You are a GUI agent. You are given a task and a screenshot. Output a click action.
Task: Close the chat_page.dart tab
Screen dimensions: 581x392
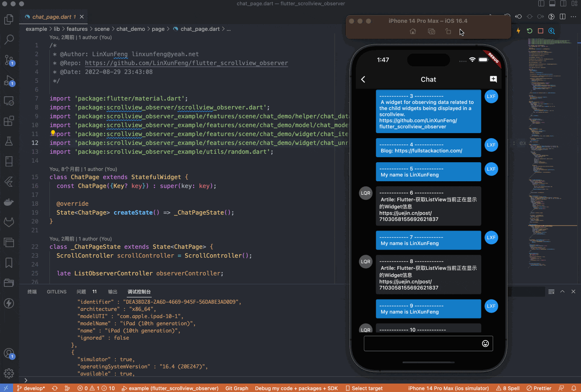(x=82, y=17)
